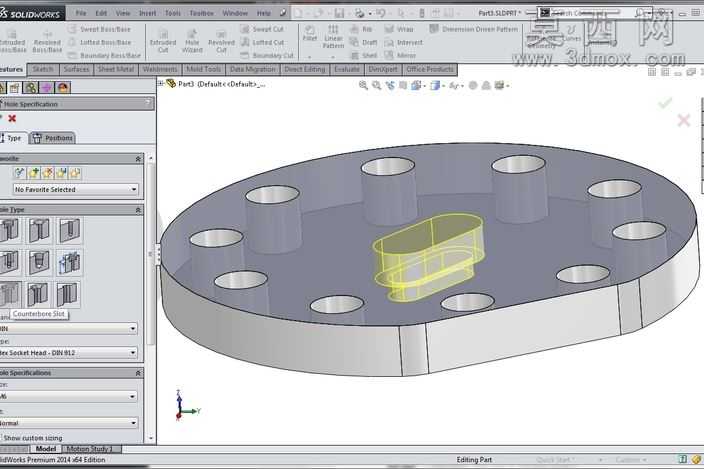Click the Apply Defaults favorite icon
The height and width of the screenshot is (469, 704).
pyautogui.click(x=19, y=173)
